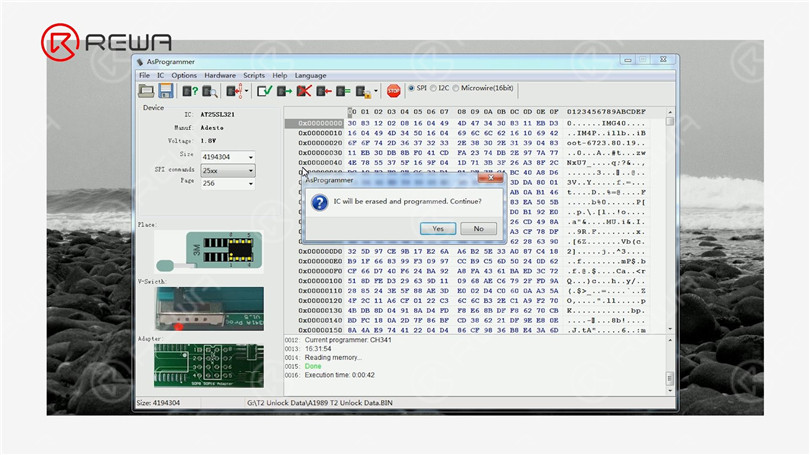Screen dimensions: 810x455
Task: Click the voltage value 1.8V
Action: 208,140
